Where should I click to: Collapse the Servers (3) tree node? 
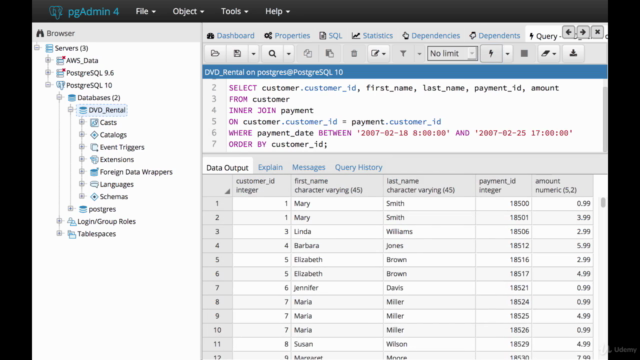[37, 48]
